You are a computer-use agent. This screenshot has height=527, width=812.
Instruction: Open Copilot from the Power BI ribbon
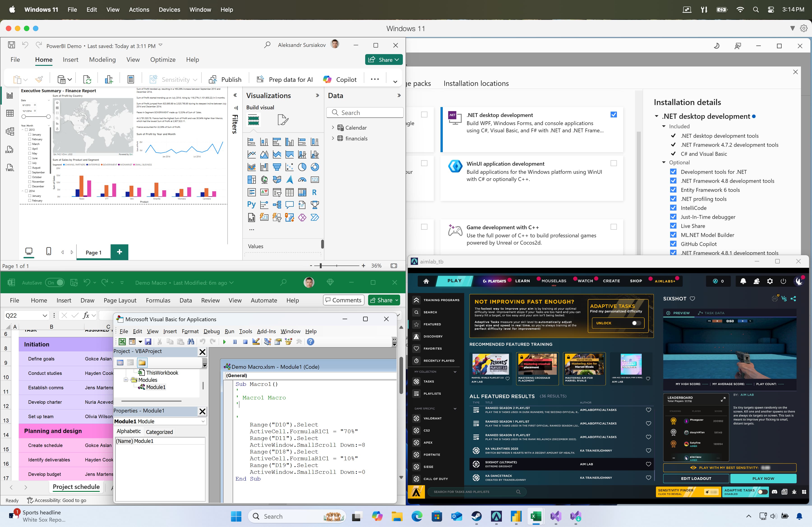click(339, 79)
